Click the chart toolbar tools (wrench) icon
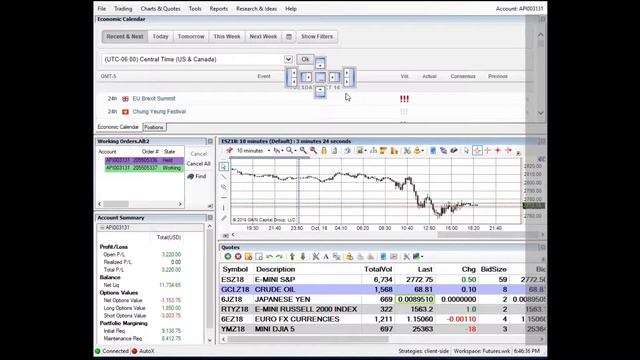 click(407, 151)
